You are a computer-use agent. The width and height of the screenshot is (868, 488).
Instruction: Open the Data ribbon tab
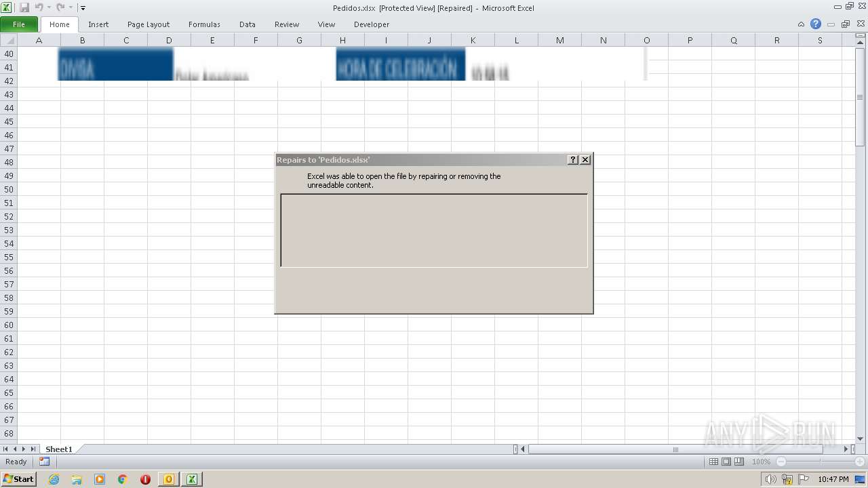click(248, 24)
